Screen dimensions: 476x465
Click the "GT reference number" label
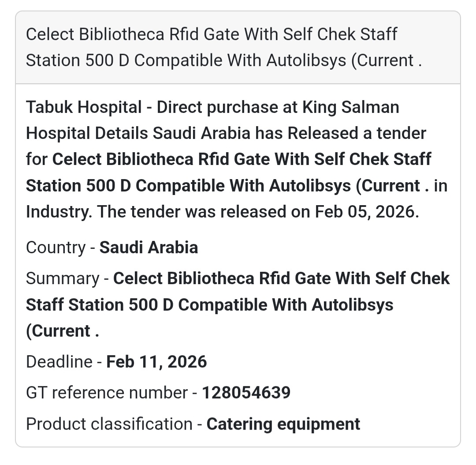(107, 393)
